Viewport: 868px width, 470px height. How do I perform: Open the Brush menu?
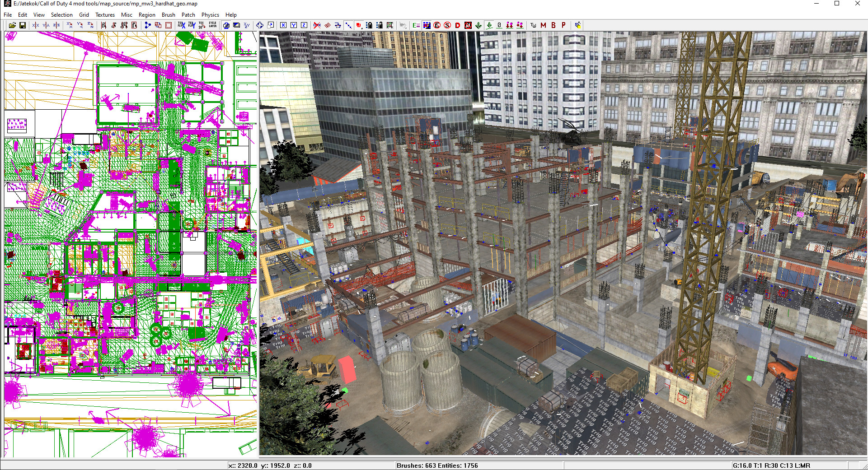coord(169,15)
